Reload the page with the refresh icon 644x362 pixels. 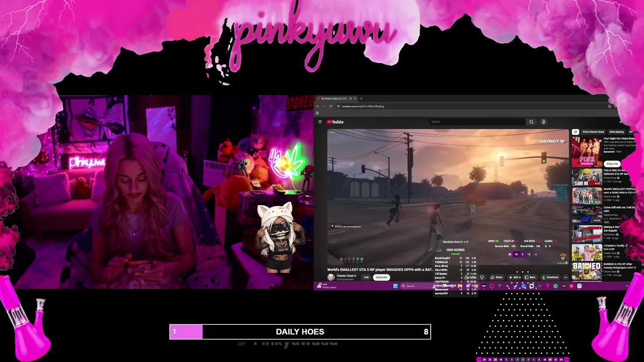click(x=331, y=106)
